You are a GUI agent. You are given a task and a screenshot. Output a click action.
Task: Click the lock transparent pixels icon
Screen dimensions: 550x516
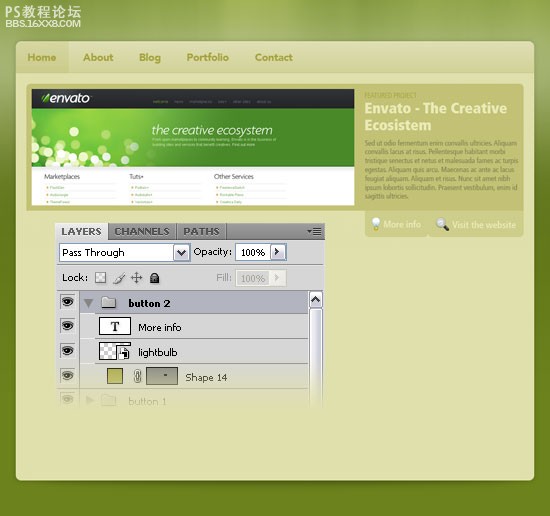click(101, 278)
